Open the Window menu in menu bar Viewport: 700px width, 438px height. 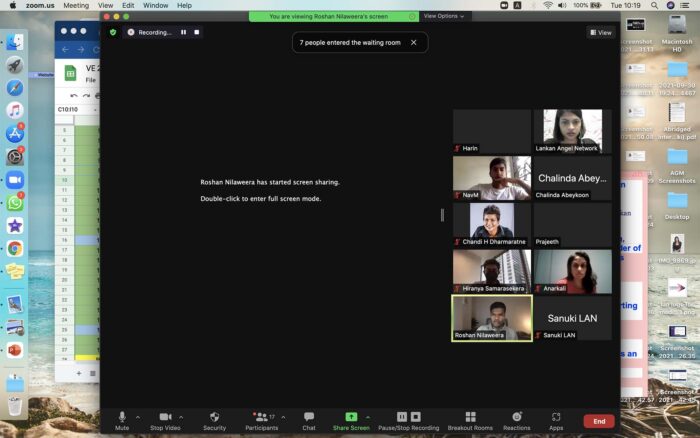tap(155, 5)
